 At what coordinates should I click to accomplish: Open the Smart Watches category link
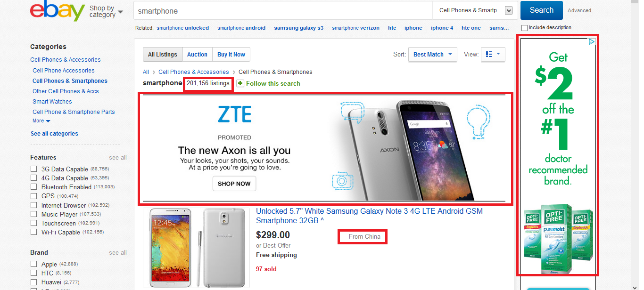pyautogui.click(x=52, y=102)
